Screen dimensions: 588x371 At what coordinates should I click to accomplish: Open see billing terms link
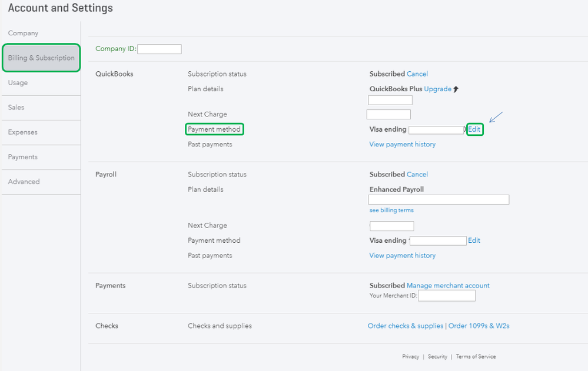391,210
